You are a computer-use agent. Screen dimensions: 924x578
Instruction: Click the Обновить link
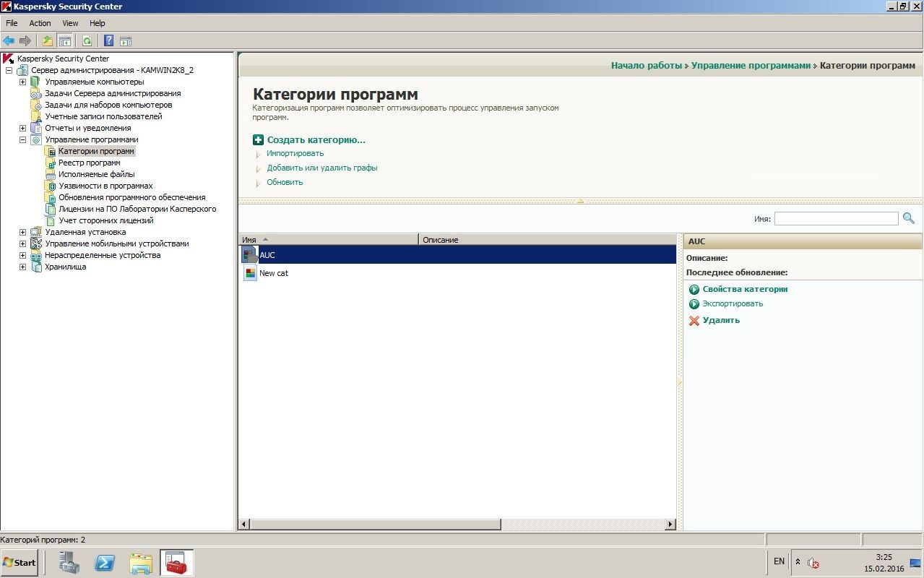[285, 182]
